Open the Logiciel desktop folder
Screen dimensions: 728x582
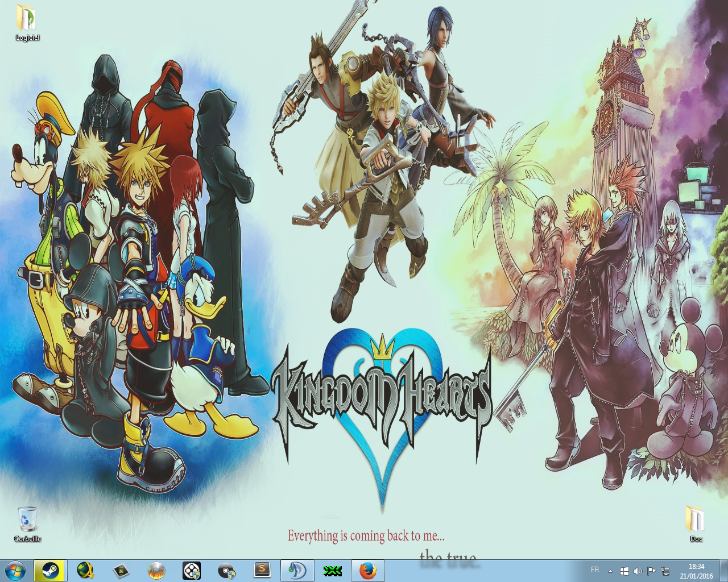tap(27, 23)
